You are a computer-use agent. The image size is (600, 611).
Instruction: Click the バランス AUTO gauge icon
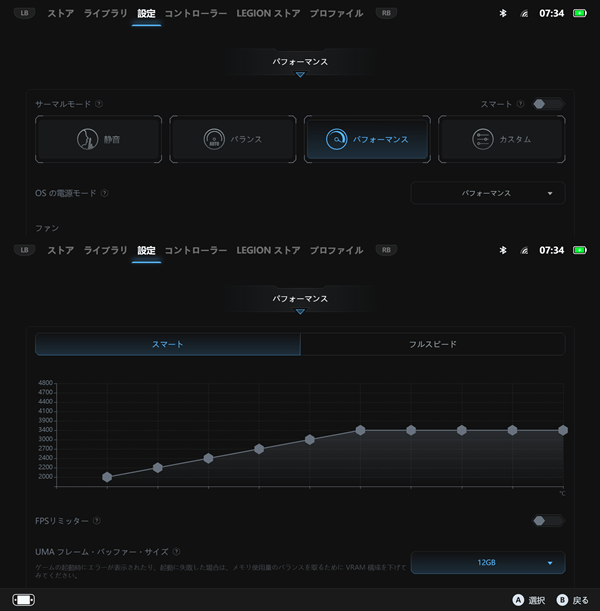214,139
